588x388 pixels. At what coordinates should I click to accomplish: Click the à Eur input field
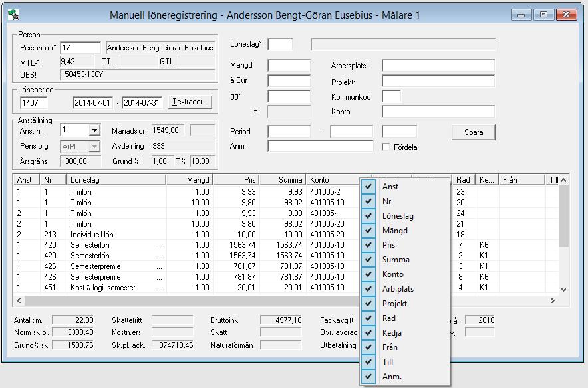tap(289, 80)
